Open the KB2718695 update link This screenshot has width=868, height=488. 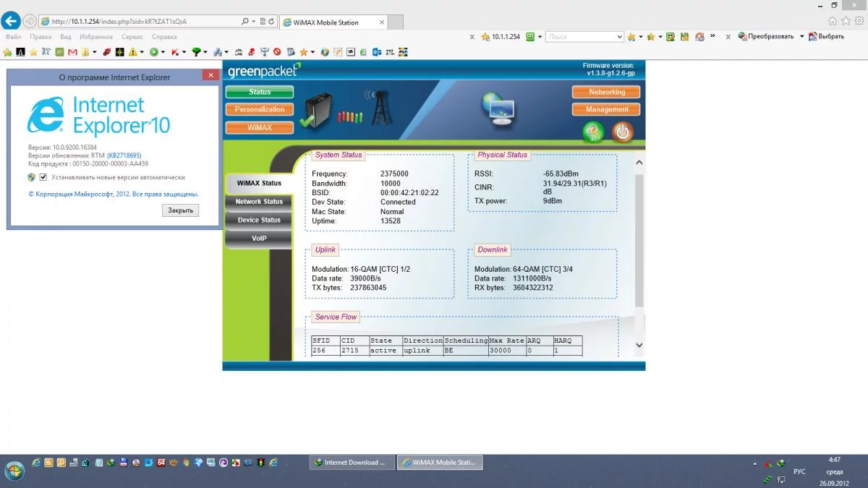(124, 155)
